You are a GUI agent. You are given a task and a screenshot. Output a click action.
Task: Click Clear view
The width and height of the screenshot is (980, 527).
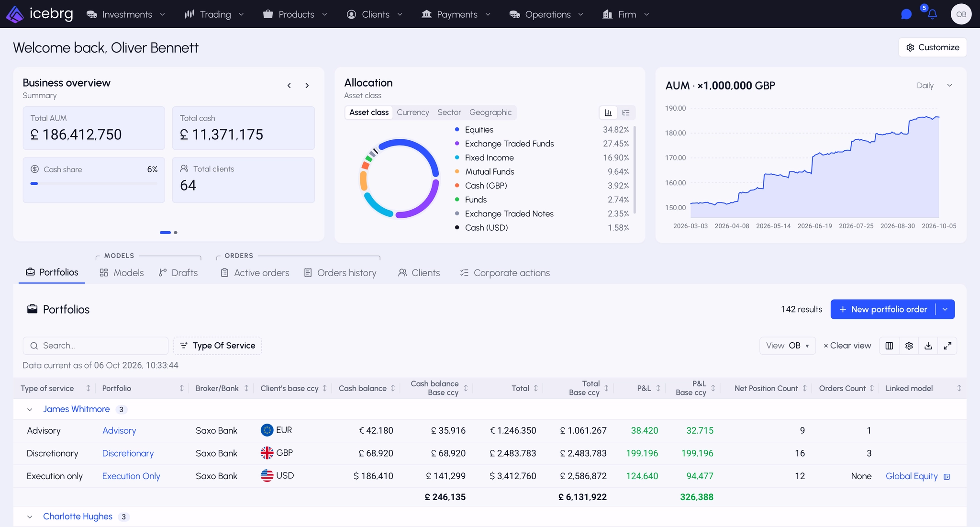point(847,346)
